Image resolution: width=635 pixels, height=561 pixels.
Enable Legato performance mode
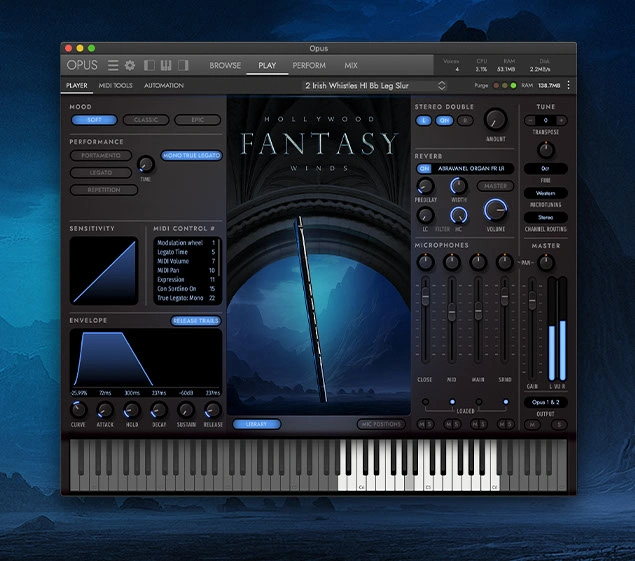pos(101,173)
